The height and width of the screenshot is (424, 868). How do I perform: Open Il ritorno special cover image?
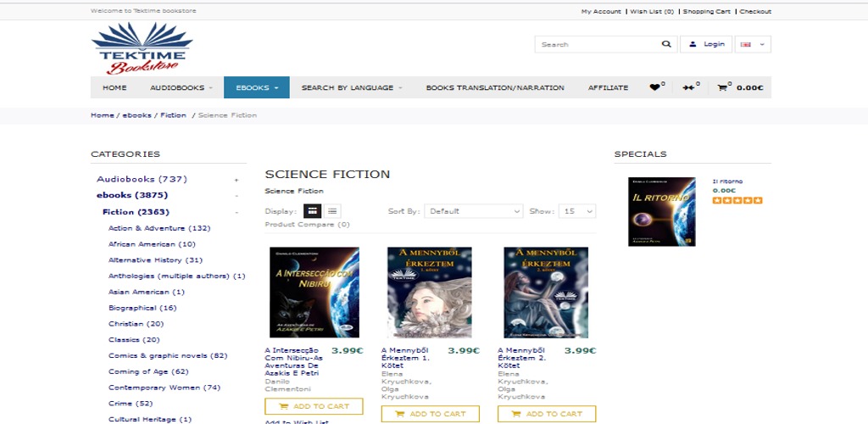(x=661, y=211)
